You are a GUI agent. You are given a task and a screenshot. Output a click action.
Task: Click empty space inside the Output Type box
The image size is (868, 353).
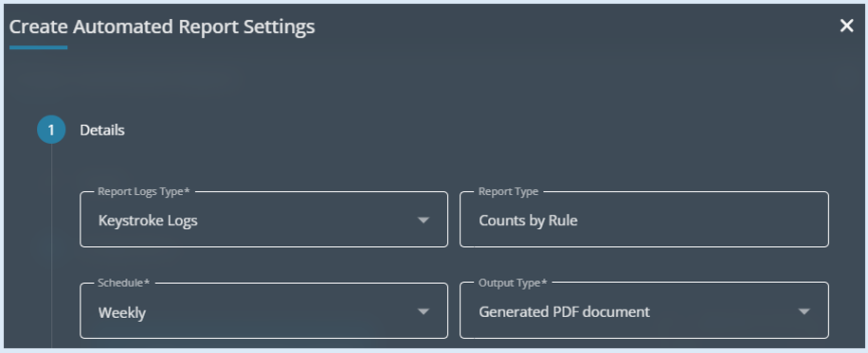click(x=719, y=311)
